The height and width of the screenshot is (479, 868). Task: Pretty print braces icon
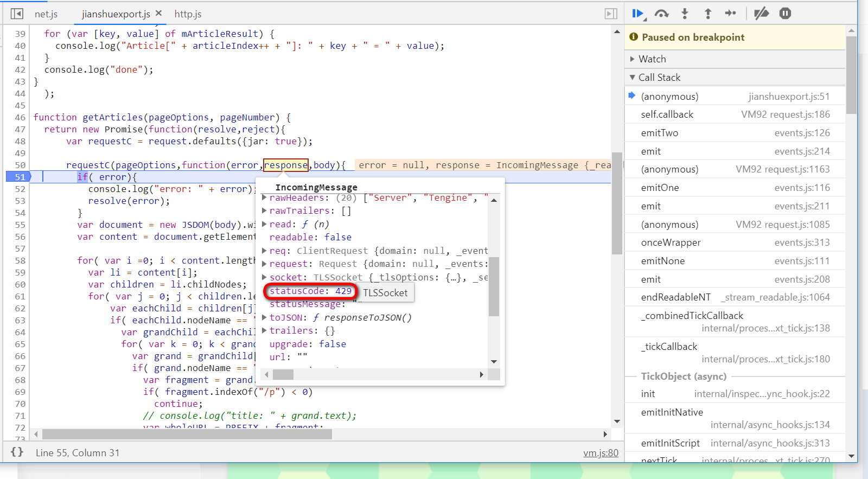point(17,452)
